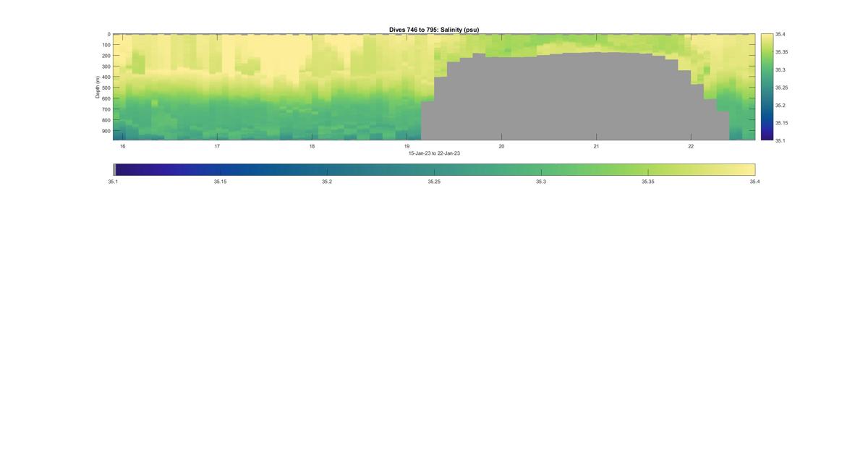Image resolution: width=868 pixels, height=450 pixels.
Task: Click "35.3" label under horizontal colorbar
Action: coord(541,182)
